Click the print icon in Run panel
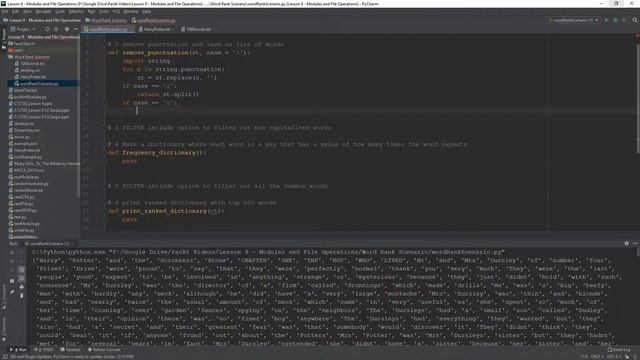This screenshot has width=640, height=360. (22, 287)
